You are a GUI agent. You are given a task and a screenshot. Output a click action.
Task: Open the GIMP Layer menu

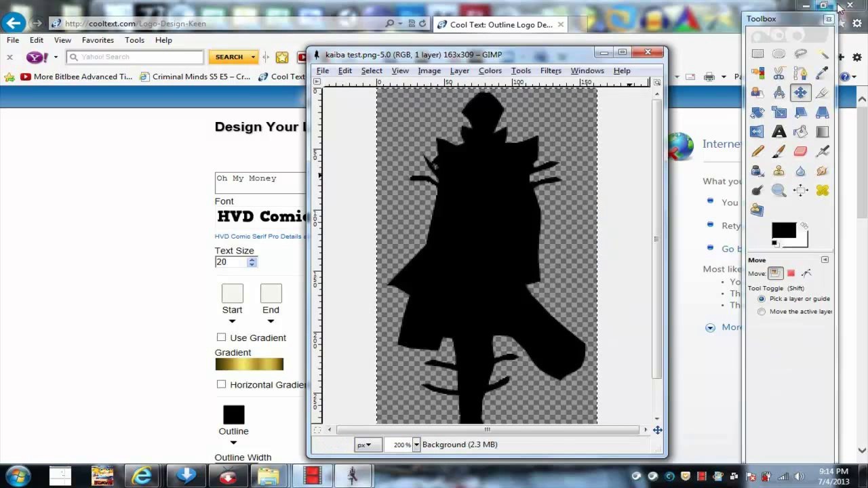460,70
